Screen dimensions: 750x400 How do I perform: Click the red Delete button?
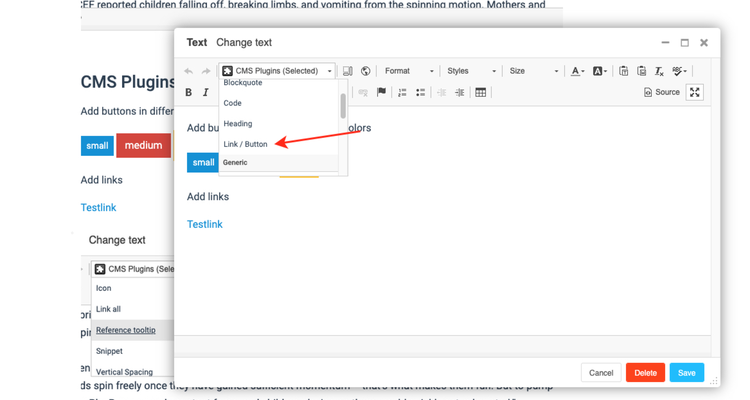click(645, 373)
